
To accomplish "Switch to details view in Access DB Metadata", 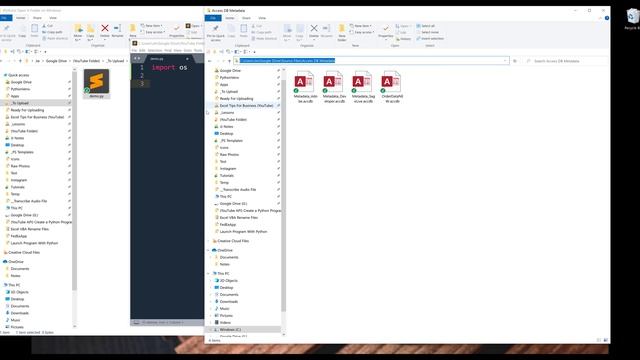I will [599, 340].
